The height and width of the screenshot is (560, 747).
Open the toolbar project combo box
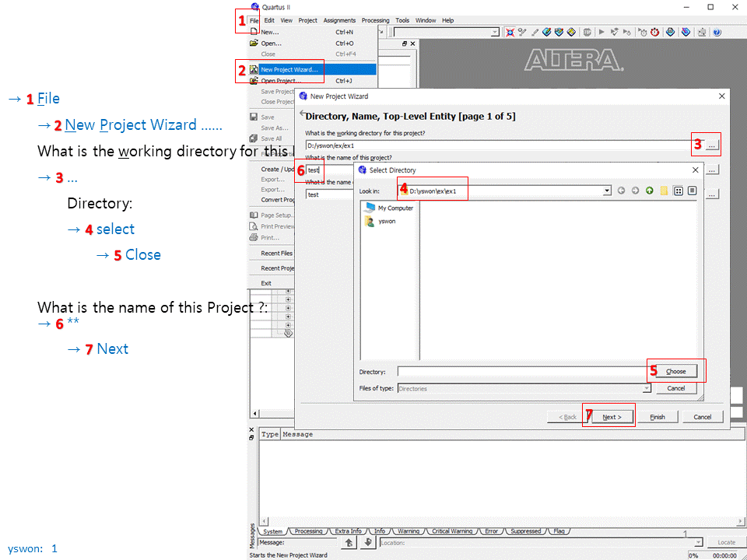[496, 33]
